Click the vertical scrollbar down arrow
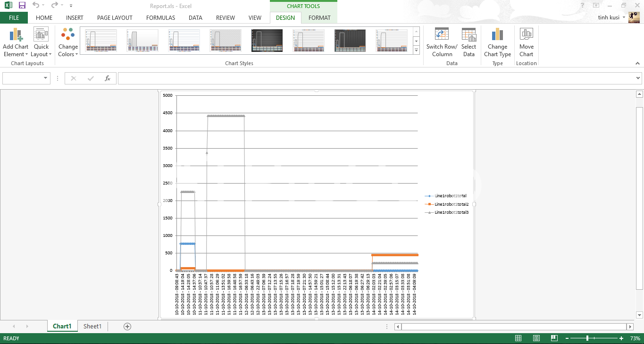Screen dimensions: 644x344 click(x=640, y=315)
